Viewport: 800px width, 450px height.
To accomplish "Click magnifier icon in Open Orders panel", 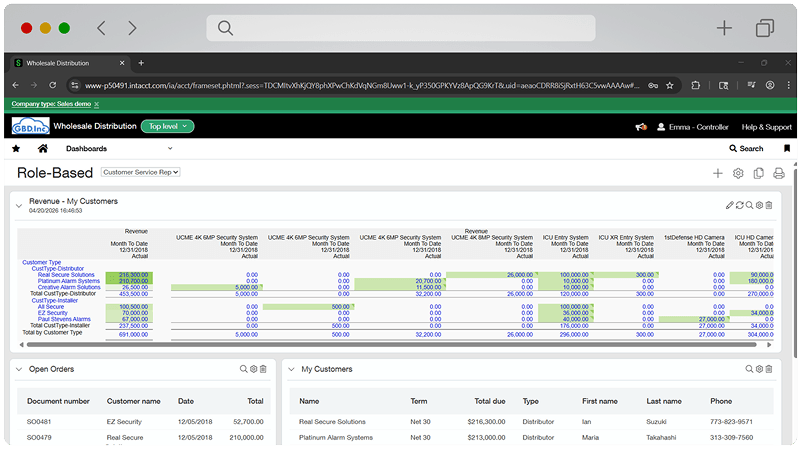I will pos(243,369).
